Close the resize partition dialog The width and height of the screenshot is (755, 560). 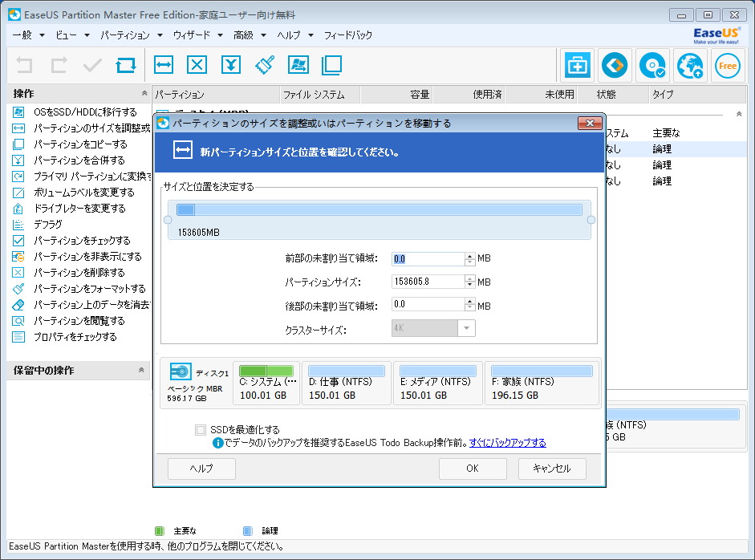point(590,124)
